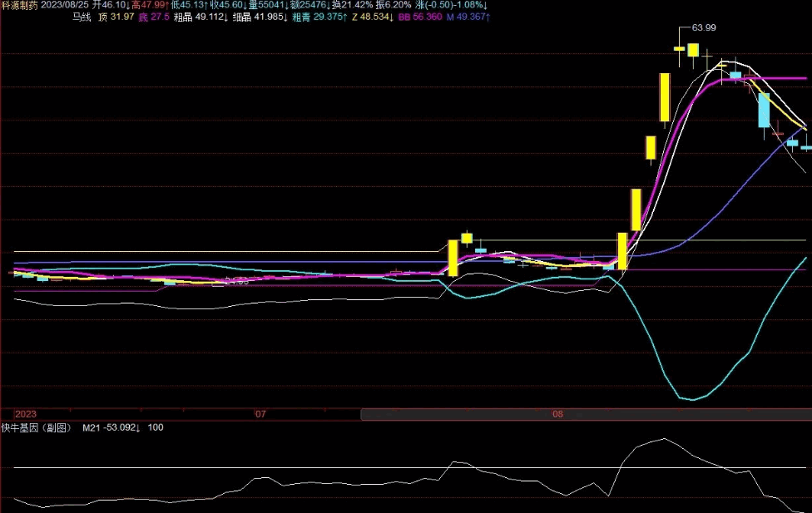The width and height of the screenshot is (812, 513).
Task: Click the closing price 收45.60
Action: pos(228,5)
